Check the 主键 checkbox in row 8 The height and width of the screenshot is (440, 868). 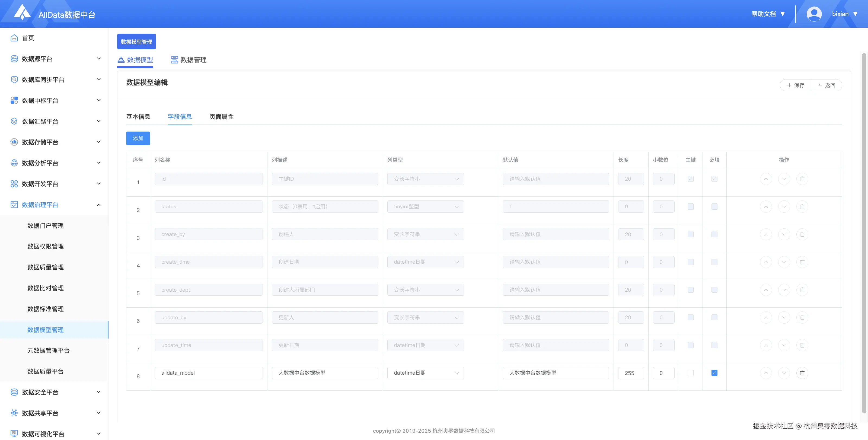(690, 373)
